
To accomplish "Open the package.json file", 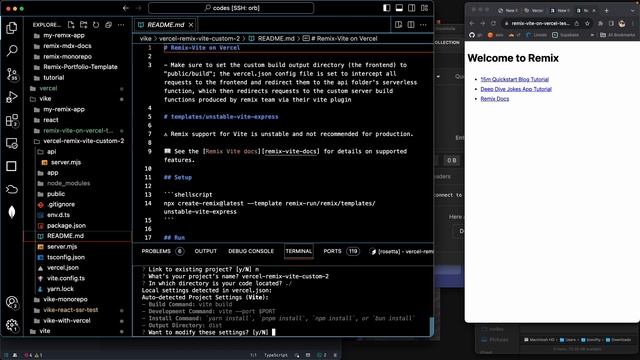I will pos(78,226).
